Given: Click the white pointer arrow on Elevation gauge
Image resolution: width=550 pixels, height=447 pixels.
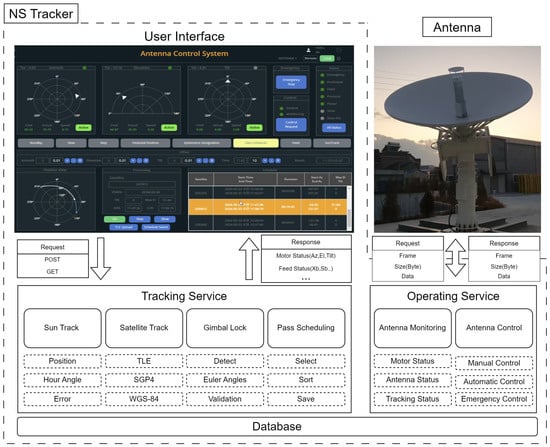Looking at the screenshot, I should (124, 98).
